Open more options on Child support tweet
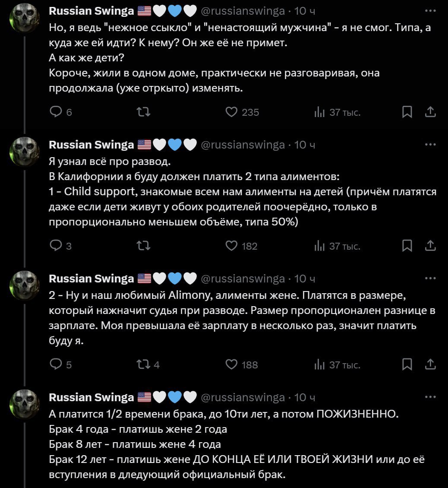This screenshot has height=488, width=448. (430, 145)
